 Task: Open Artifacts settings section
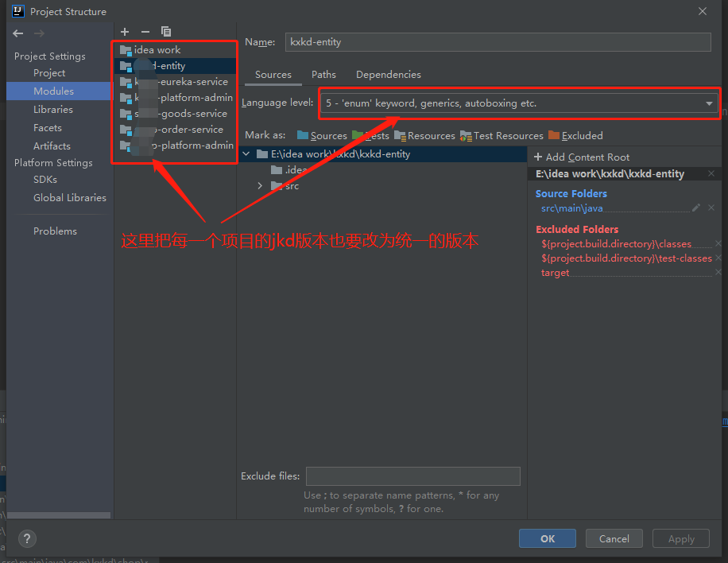click(52, 146)
